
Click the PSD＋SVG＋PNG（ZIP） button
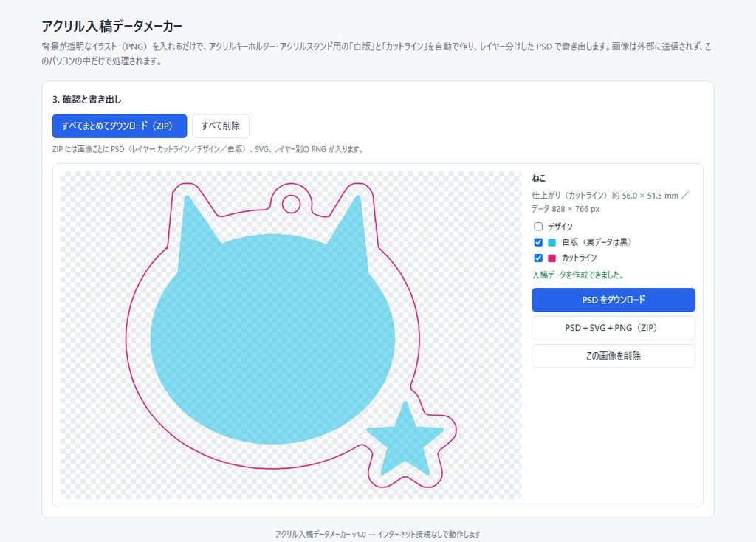(x=614, y=328)
